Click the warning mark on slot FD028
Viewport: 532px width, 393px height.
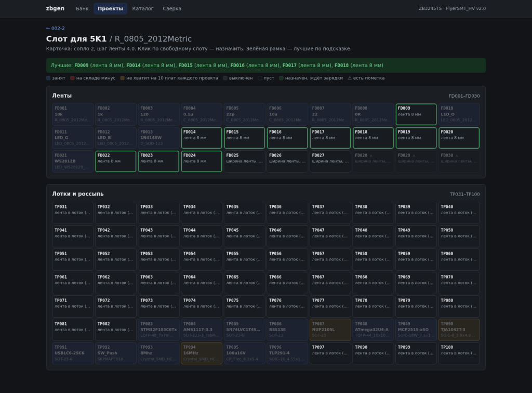[x=371, y=156]
